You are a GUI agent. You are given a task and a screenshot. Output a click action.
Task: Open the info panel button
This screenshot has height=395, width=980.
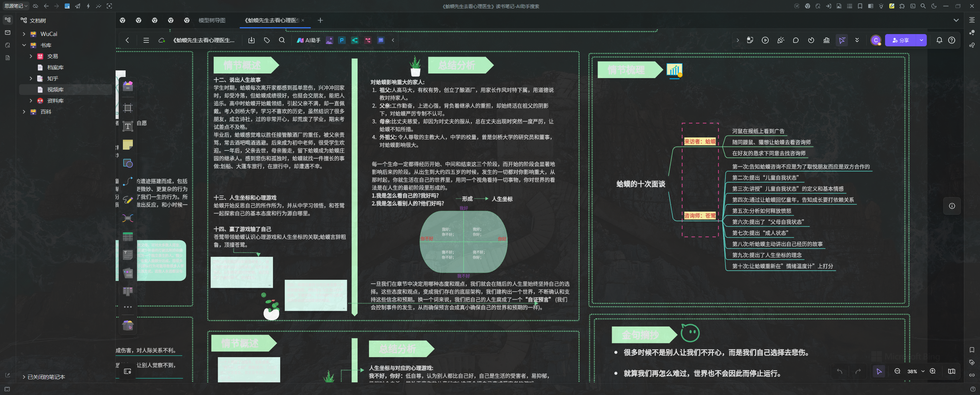pos(952,206)
